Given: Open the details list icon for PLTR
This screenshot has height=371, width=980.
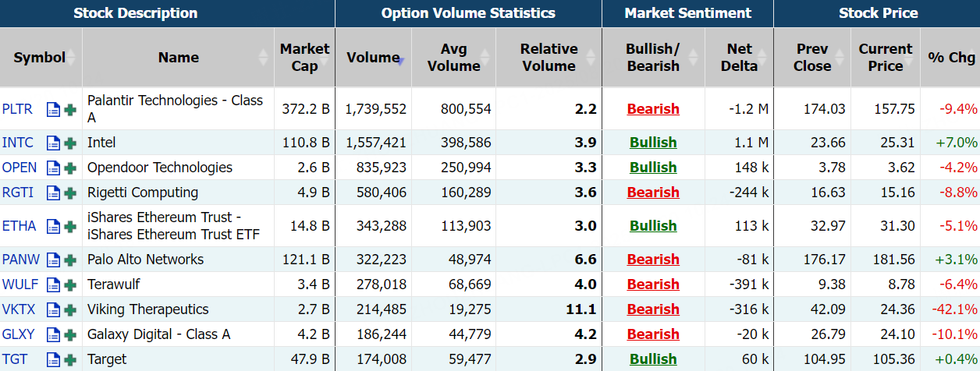Looking at the screenshot, I should click(53, 110).
